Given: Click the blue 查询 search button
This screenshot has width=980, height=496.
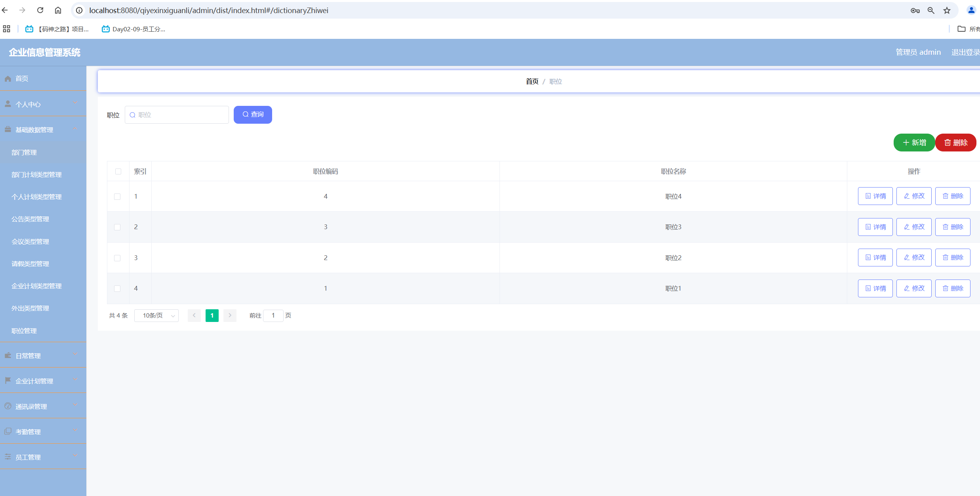Looking at the screenshot, I should point(253,115).
